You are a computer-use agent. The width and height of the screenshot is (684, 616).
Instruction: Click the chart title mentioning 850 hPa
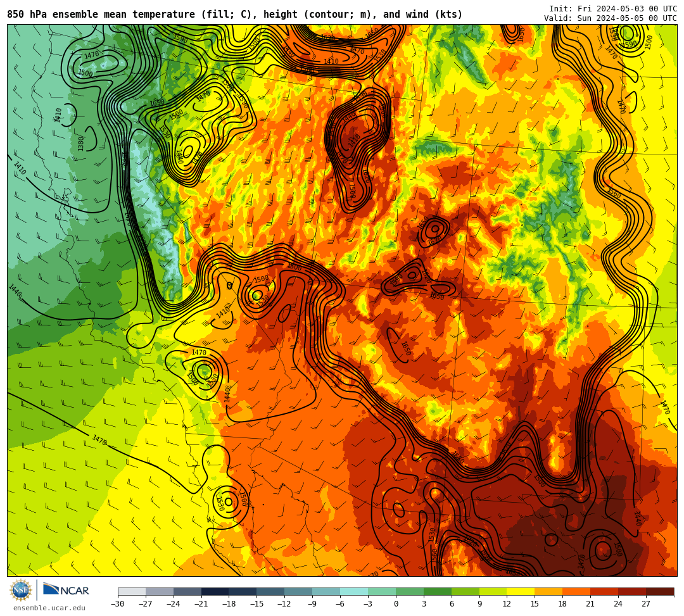pos(235,15)
